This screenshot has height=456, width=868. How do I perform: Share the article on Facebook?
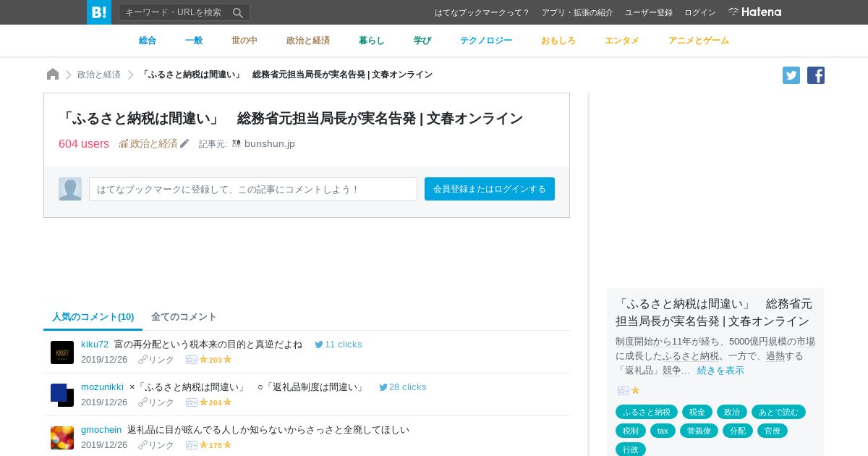pyautogui.click(x=816, y=75)
